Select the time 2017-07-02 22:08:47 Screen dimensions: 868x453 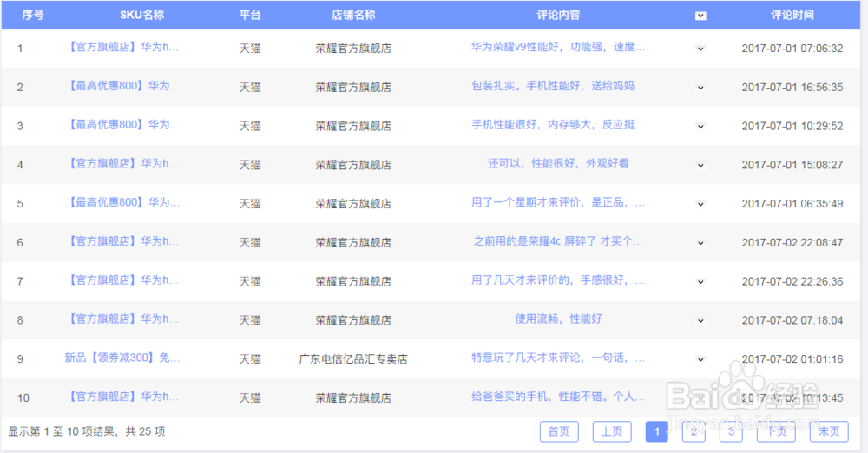(x=792, y=243)
